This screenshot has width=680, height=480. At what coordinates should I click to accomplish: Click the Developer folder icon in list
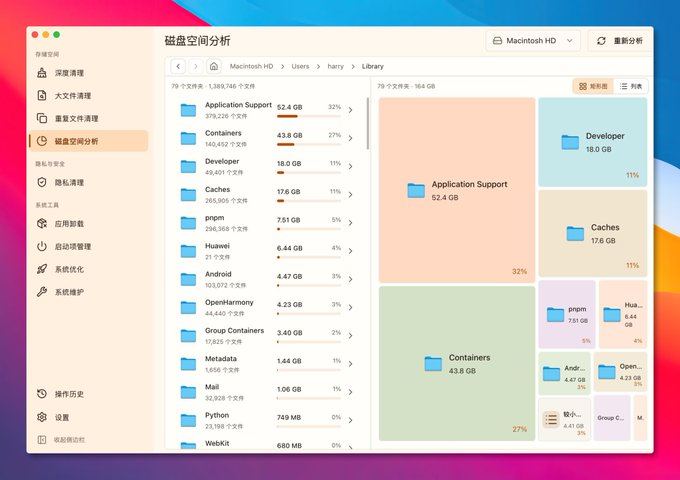pos(188,167)
